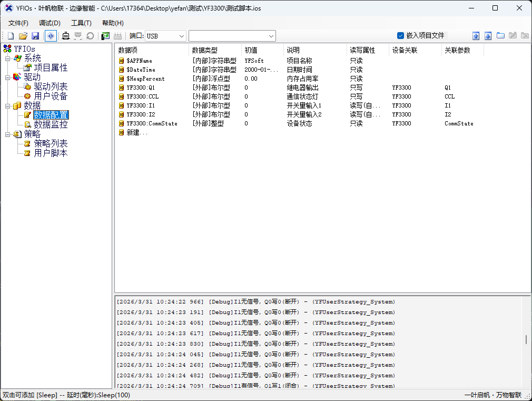532x401 pixels.
Task: Click the C# chip toolbar icon
Action: pyautogui.click(x=105, y=36)
